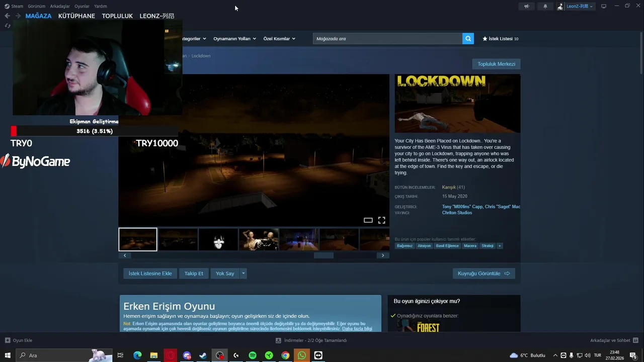Open Discord from taskbar
Viewport: 644px width, 362px height.
click(x=187, y=355)
